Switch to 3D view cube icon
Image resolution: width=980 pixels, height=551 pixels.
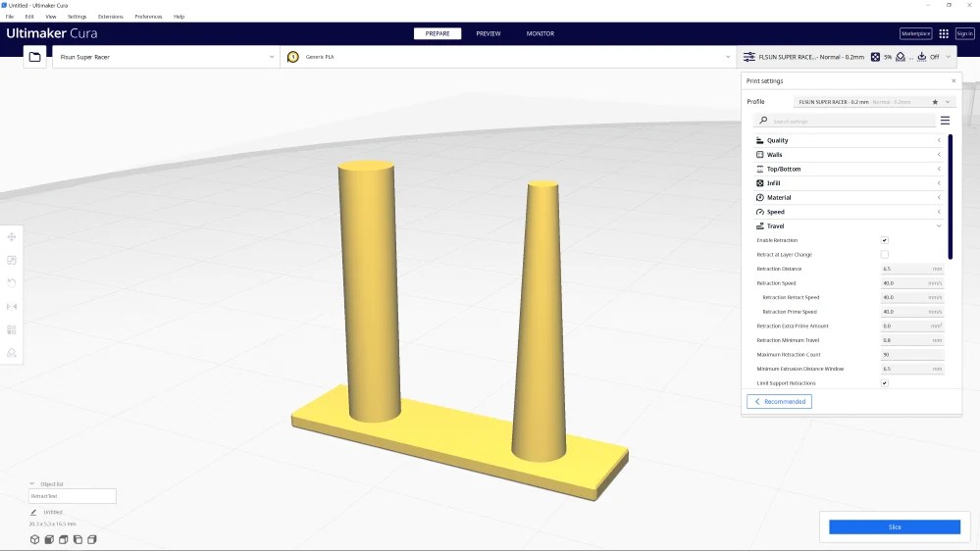pyautogui.click(x=35, y=539)
